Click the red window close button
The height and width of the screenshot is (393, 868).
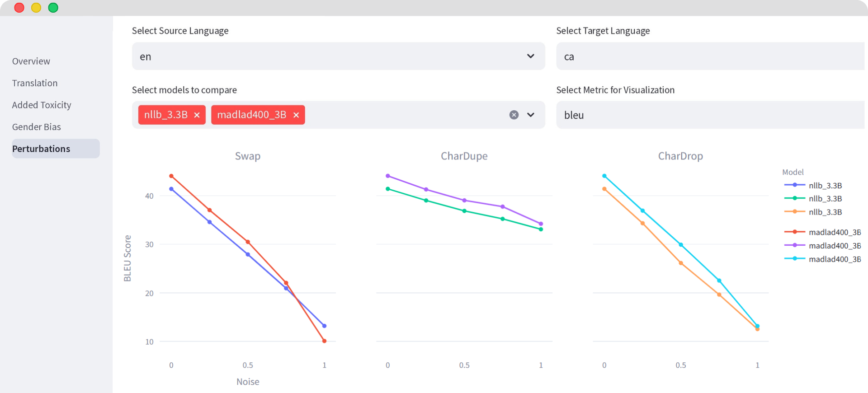[x=19, y=8]
